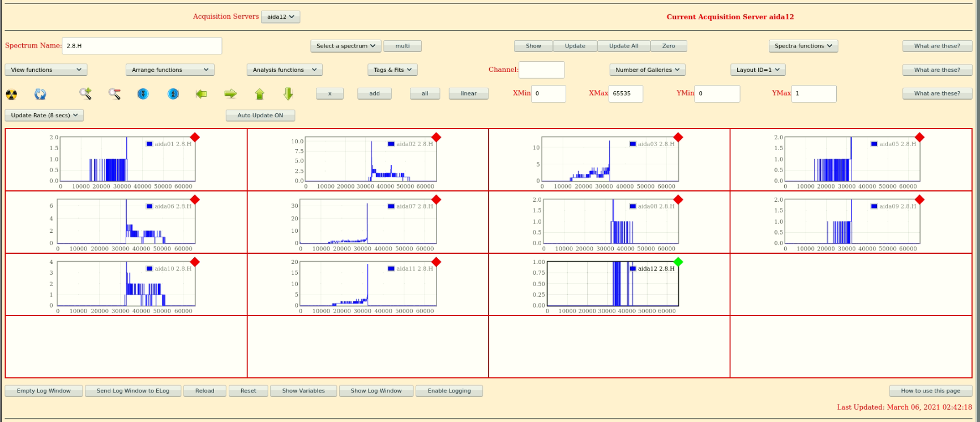Open the Number of Galleries dropdown
This screenshot has height=422, width=980.
click(x=647, y=70)
